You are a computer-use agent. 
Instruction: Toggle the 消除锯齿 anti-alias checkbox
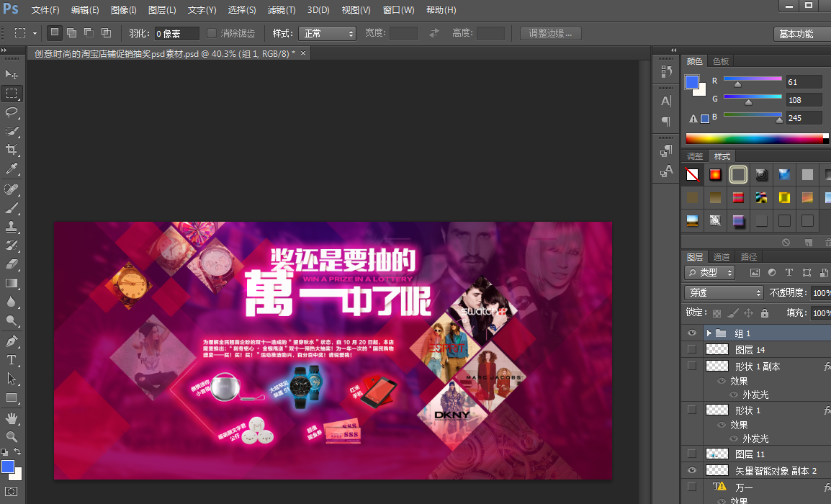coord(212,33)
